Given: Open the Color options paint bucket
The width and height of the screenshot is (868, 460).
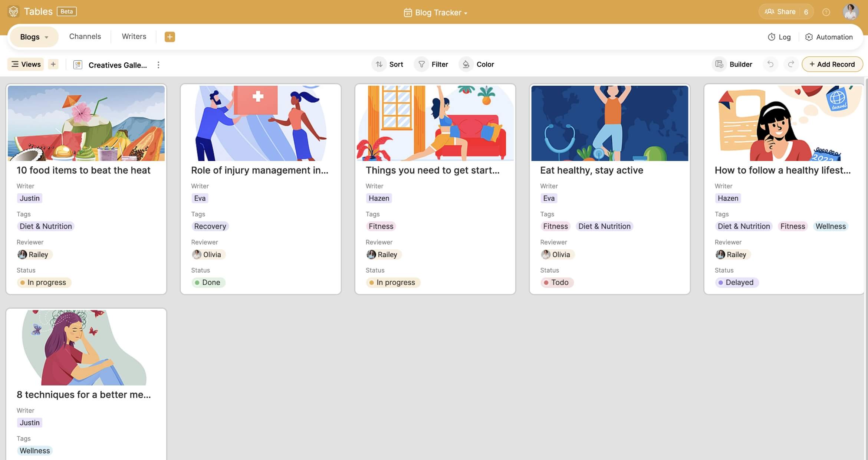Looking at the screenshot, I should click(466, 64).
